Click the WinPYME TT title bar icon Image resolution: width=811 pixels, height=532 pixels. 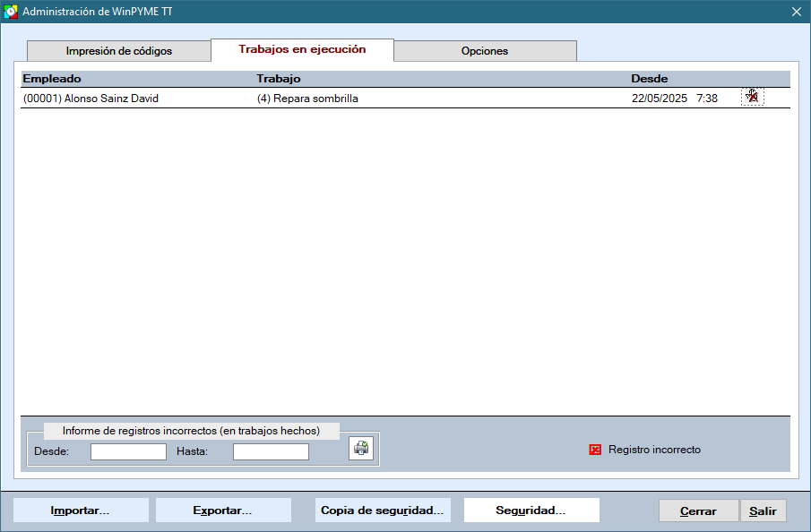(x=11, y=12)
